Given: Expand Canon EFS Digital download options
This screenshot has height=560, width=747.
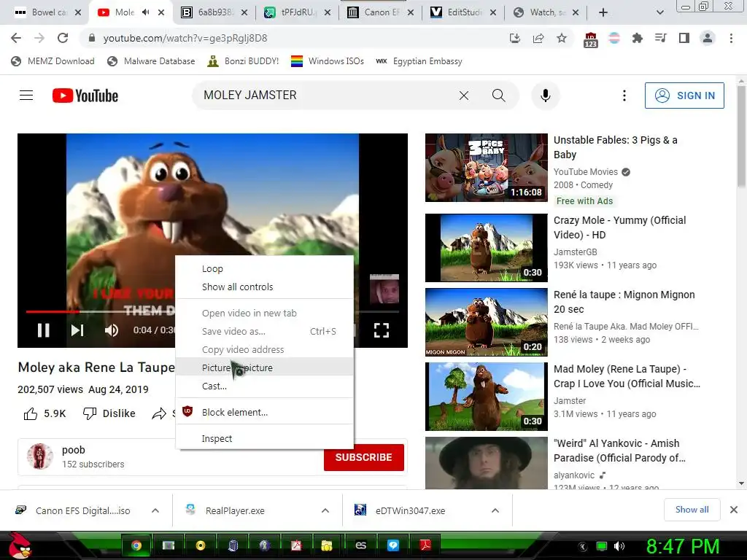Looking at the screenshot, I should tap(155, 510).
